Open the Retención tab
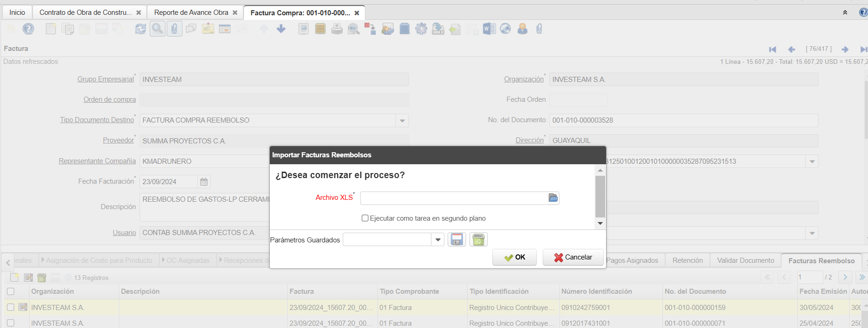The width and height of the screenshot is (868, 328). [x=687, y=260]
